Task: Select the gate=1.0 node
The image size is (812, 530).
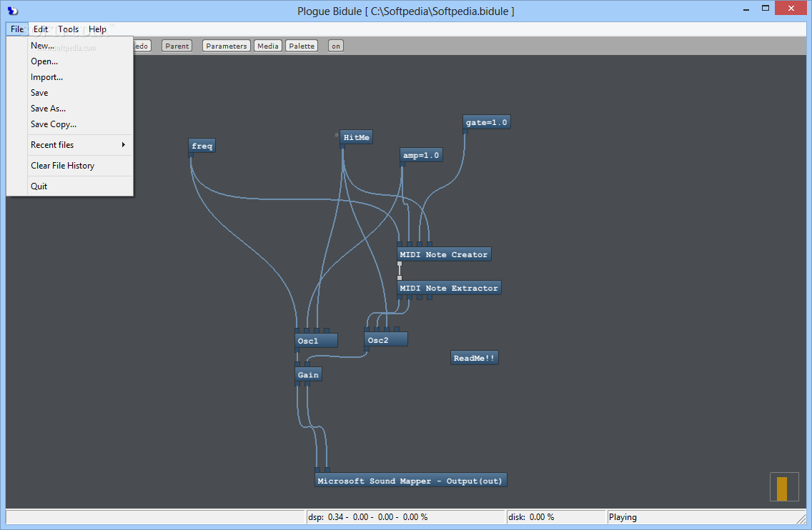Action: [x=486, y=122]
